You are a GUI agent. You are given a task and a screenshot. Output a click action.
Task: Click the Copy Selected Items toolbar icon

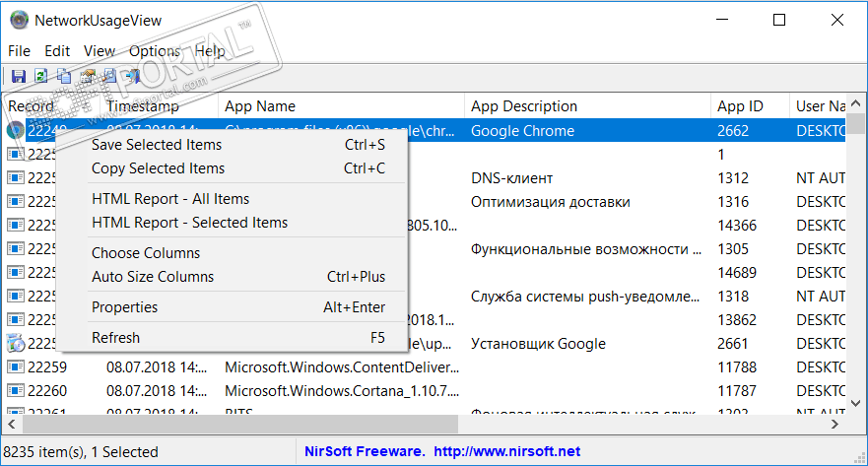[64, 76]
